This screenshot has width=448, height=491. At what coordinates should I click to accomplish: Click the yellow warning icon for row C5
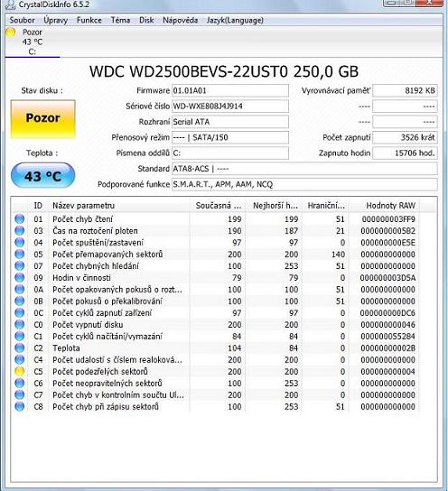(20, 371)
